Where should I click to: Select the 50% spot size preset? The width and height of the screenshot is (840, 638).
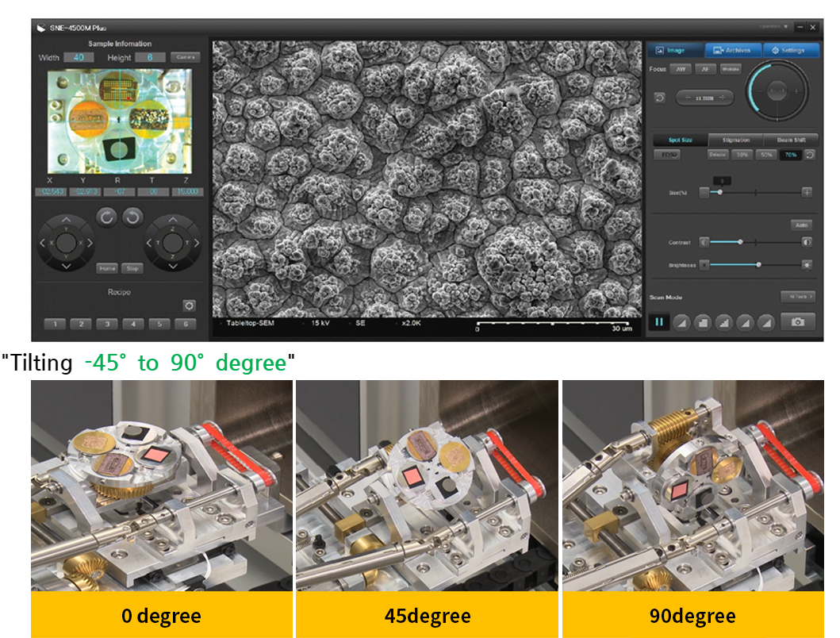(x=766, y=155)
